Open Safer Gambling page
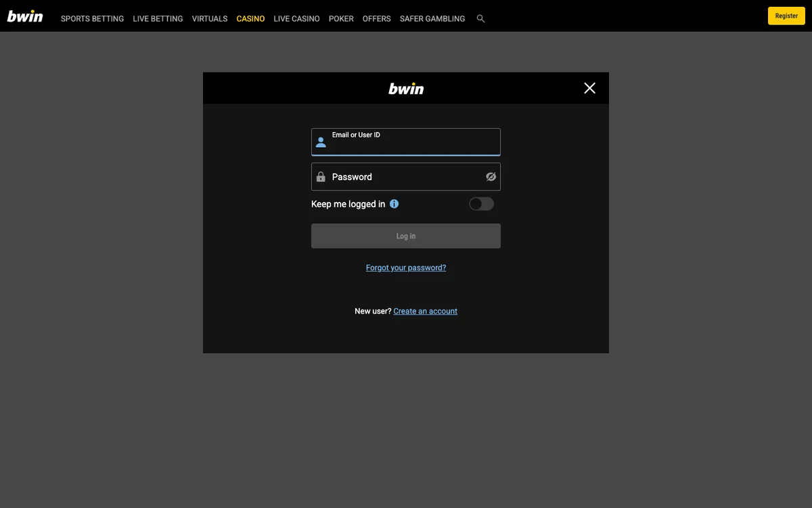812x508 pixels. pyautogui.click(x=432, y=19)
